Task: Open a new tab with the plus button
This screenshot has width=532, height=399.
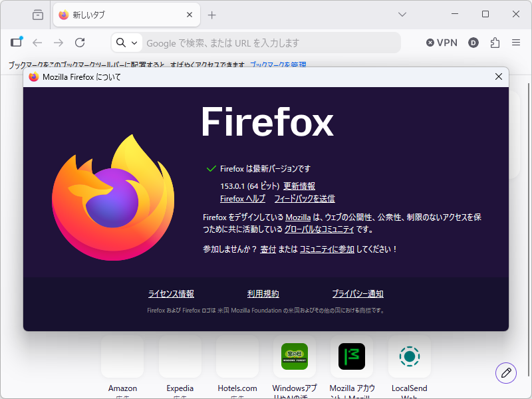Action: 211,15
